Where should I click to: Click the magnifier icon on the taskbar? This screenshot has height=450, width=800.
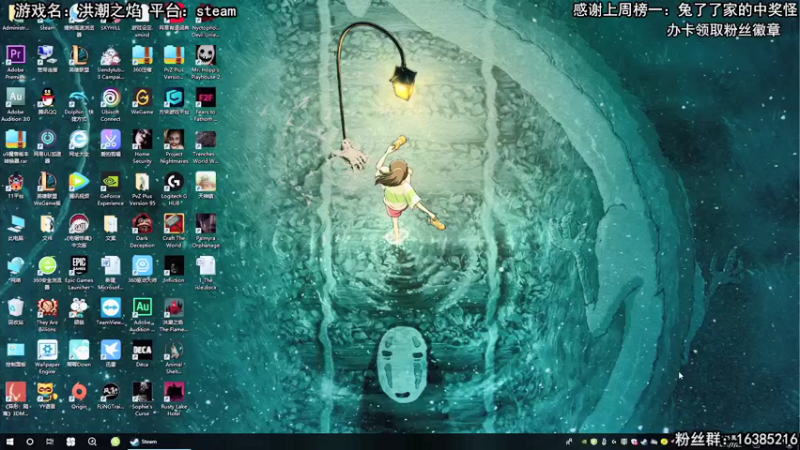click(92, 442)
